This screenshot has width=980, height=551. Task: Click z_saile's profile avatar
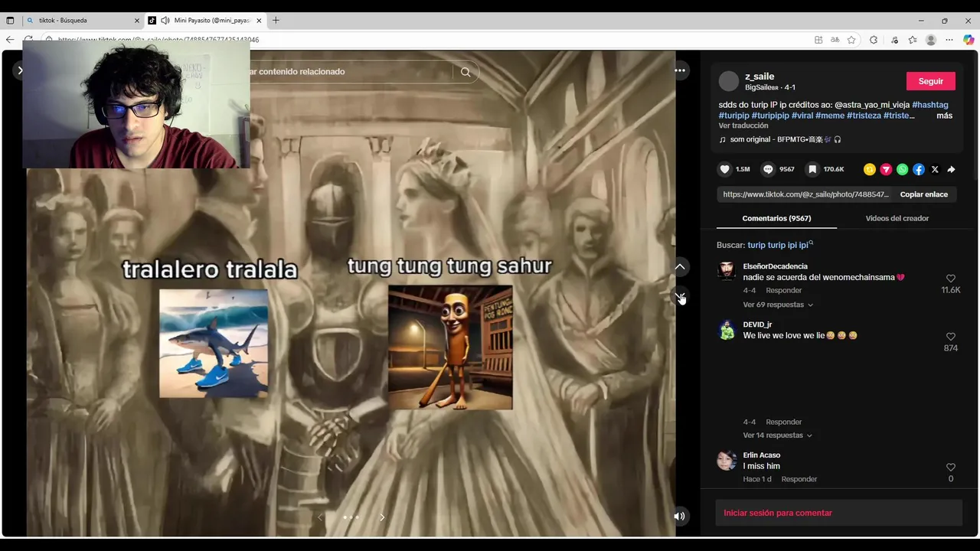[729, 81]
